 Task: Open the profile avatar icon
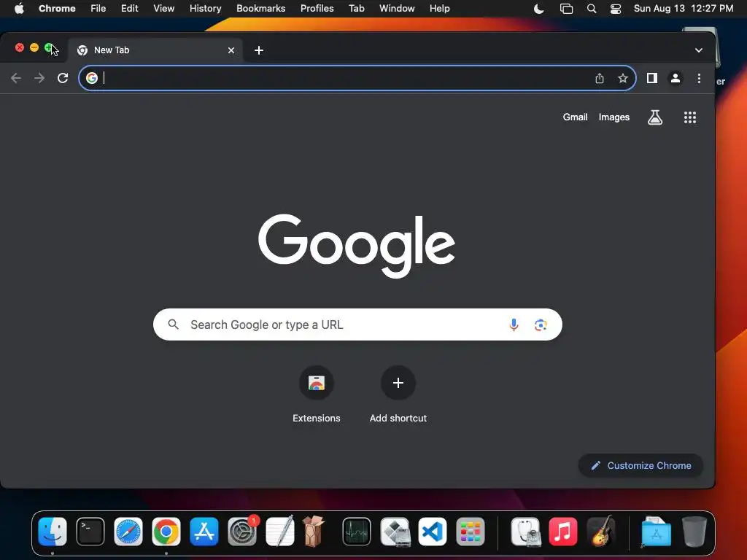tap(675, 78)
